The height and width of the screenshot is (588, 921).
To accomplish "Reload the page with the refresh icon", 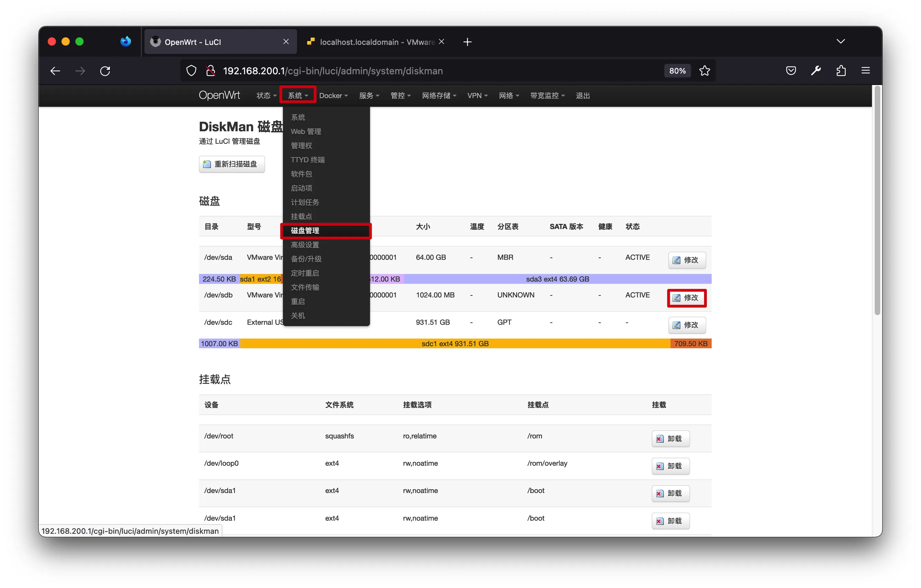I will coord(105,71).
